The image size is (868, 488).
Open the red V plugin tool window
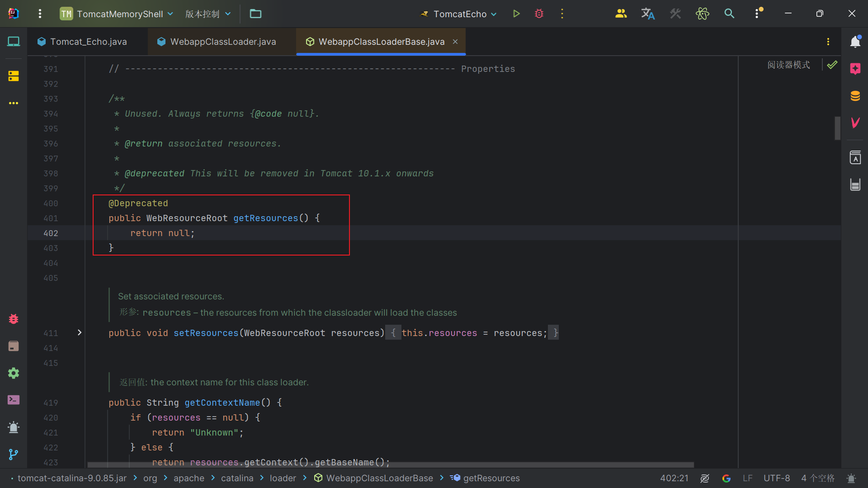pos(855,123)
